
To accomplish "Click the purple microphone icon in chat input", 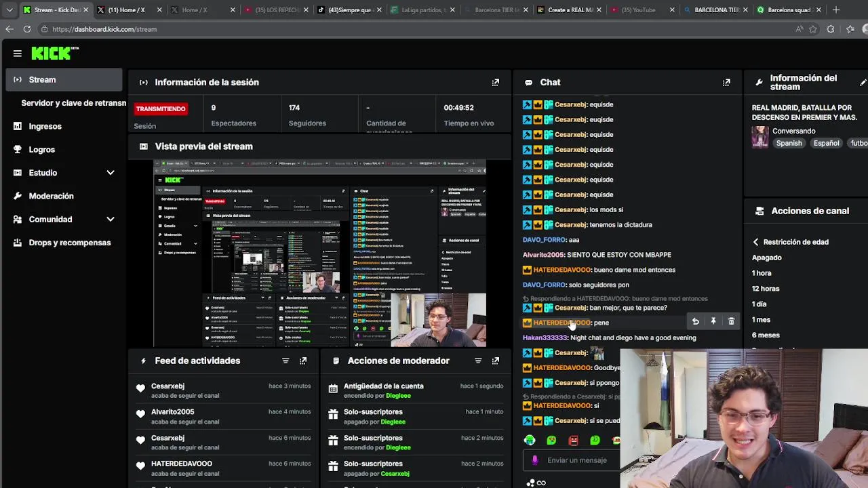I will (535, 460).
